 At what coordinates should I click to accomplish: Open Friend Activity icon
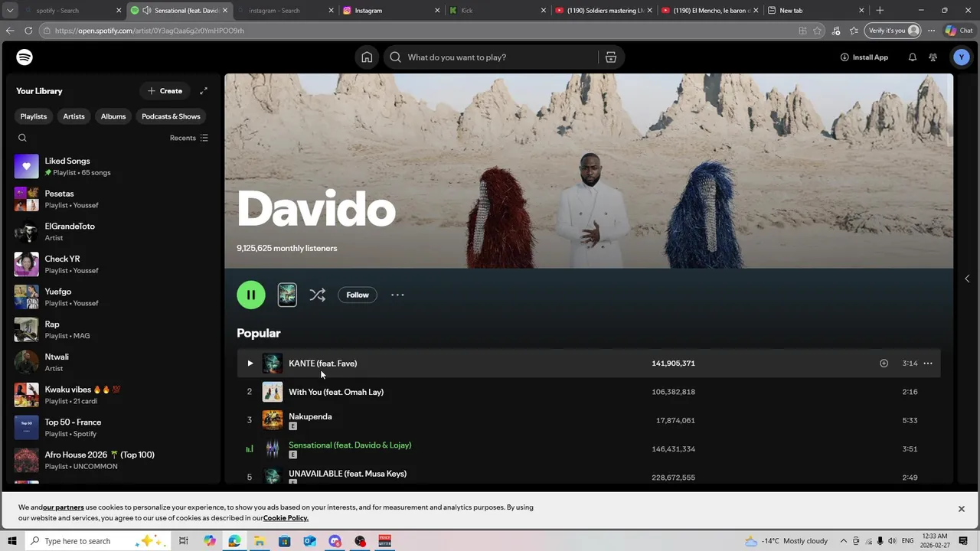(933, 57)
